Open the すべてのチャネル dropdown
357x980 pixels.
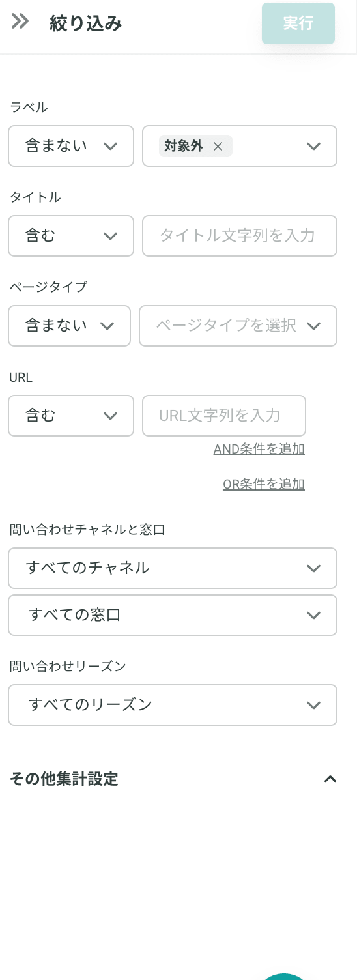click(173, 568)
